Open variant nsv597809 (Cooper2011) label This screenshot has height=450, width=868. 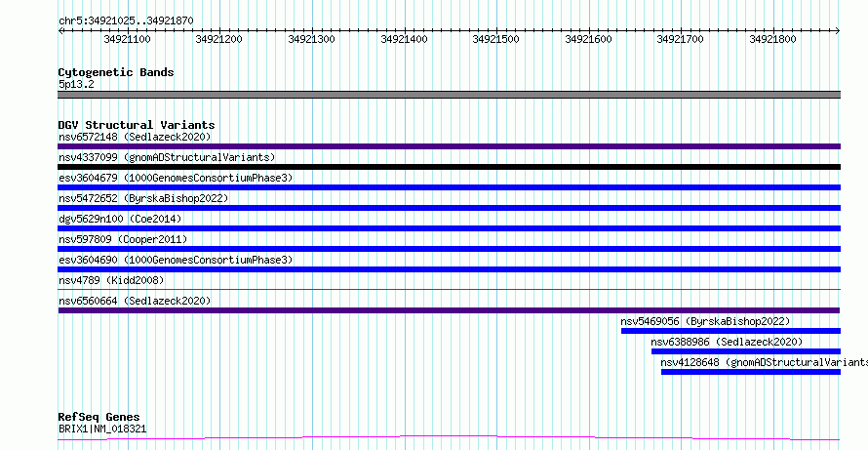(123, 239)
